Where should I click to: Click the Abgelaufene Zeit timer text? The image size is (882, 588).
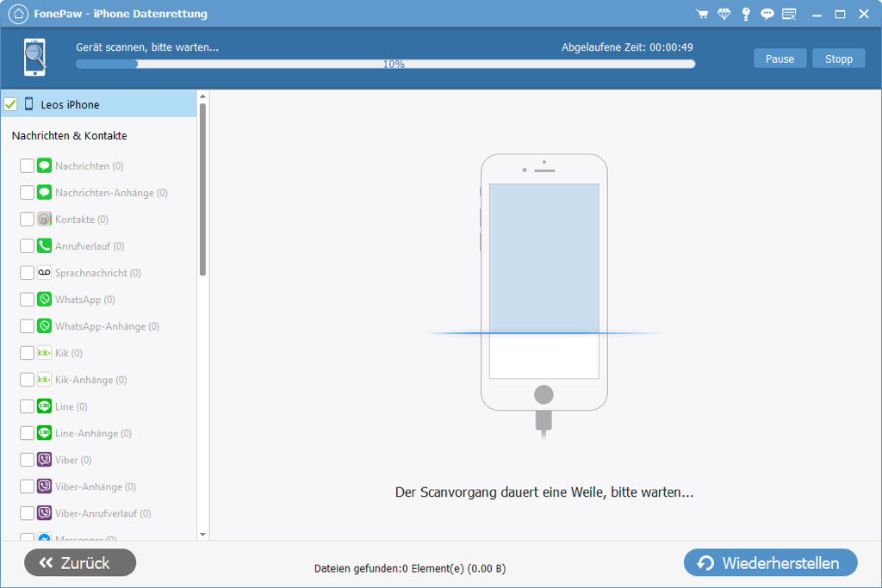(x=627, y=47)
